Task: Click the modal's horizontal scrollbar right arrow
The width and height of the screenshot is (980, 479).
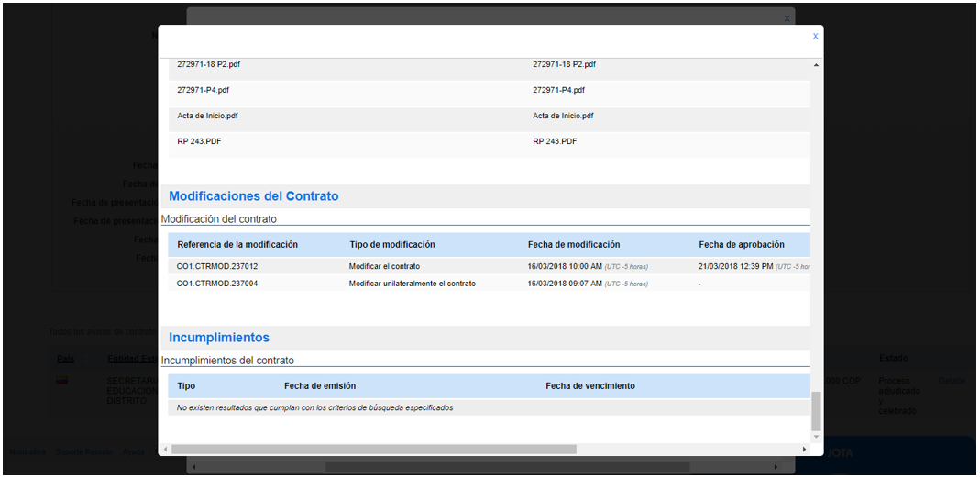Action: pos(805,450)
